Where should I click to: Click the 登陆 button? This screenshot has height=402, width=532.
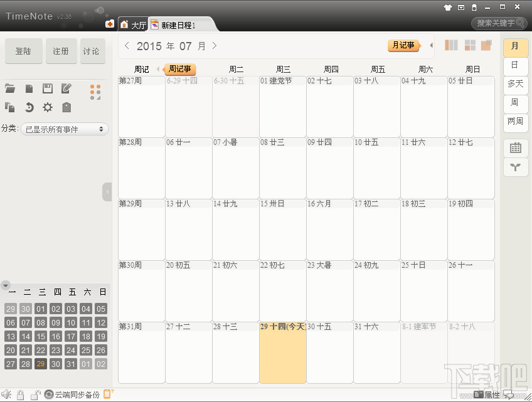24,51
